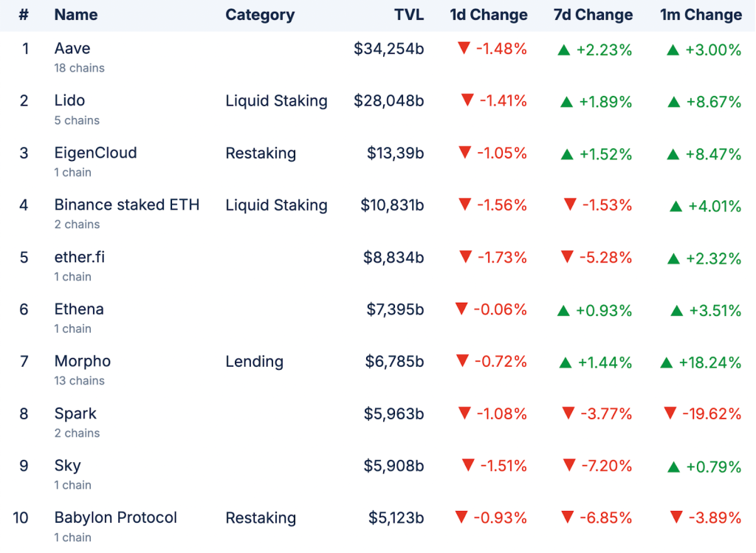
Task: Select the Babylon Protocol name
Action: pyautogui.click(x=116, y=518)
